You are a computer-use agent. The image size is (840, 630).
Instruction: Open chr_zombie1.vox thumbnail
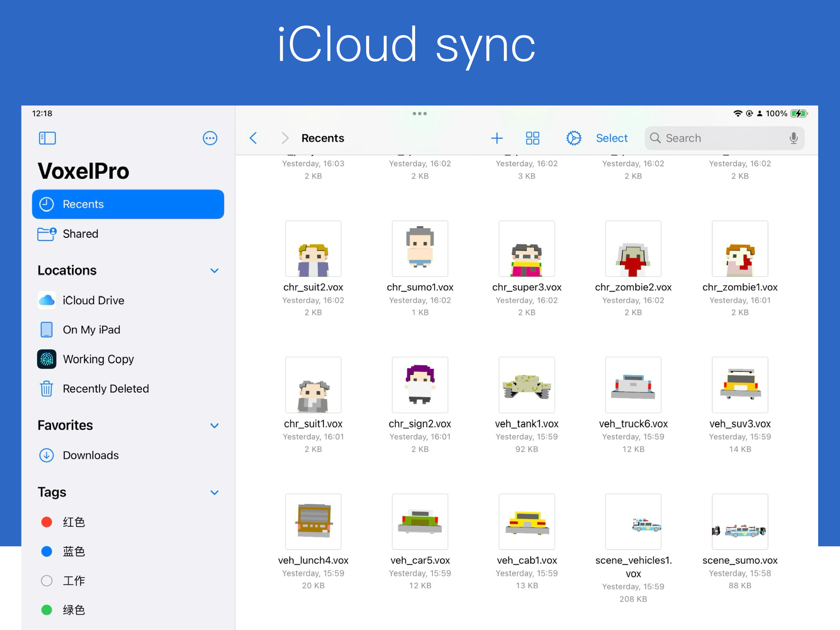(x=740, y=249)
